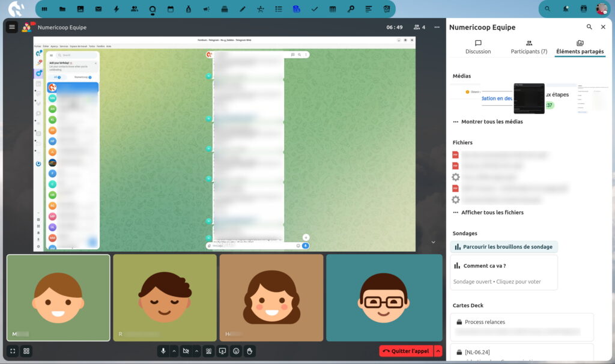Toggle screen sharing button

coord(222,351)
